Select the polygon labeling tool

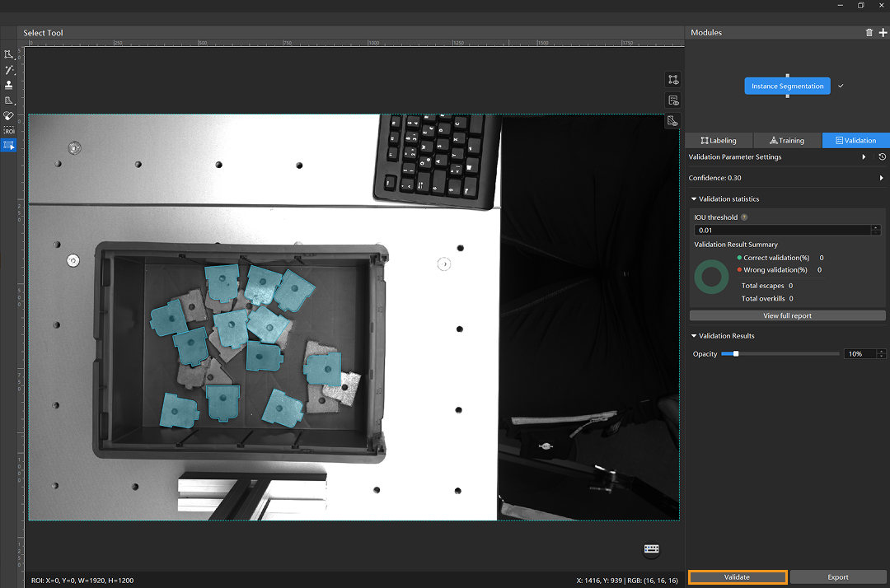point(9,54)
